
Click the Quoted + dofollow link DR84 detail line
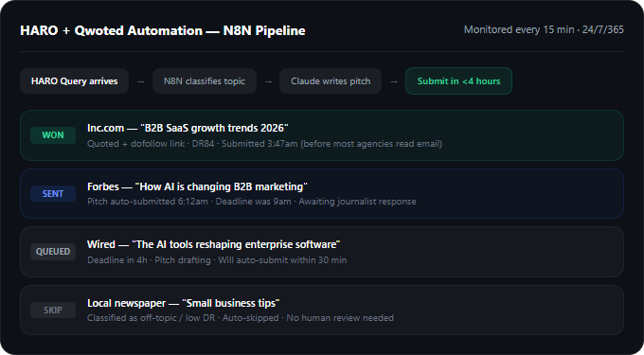[x=264, y=144]
